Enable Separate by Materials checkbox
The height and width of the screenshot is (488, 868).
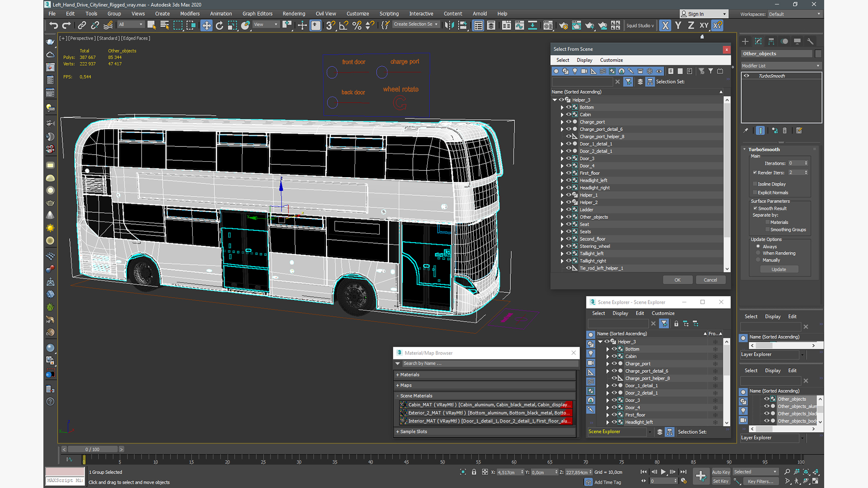point(767,222)
